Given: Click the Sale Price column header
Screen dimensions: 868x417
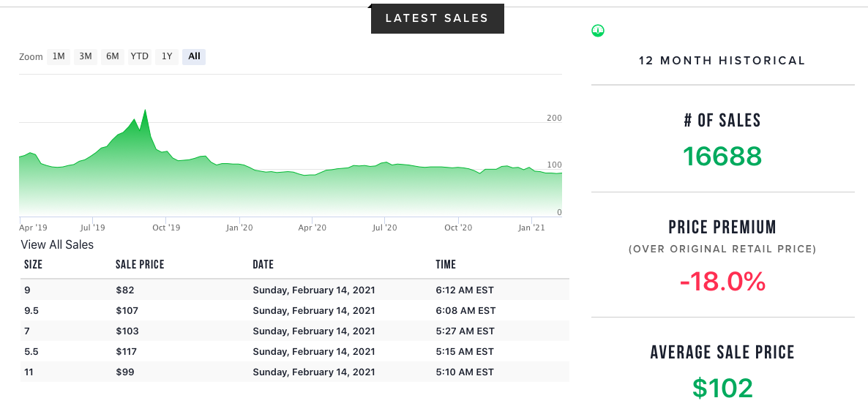Looking at the screenshot, I should tap(140, 264).
